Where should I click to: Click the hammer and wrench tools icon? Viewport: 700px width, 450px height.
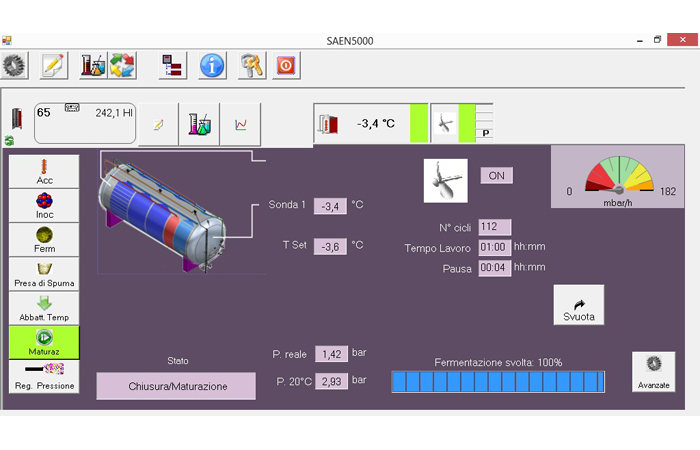252,65
